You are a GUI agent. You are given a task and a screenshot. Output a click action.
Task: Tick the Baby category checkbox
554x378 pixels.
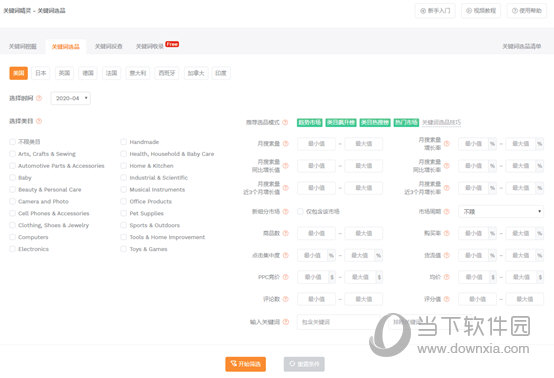tap(12, 177)
